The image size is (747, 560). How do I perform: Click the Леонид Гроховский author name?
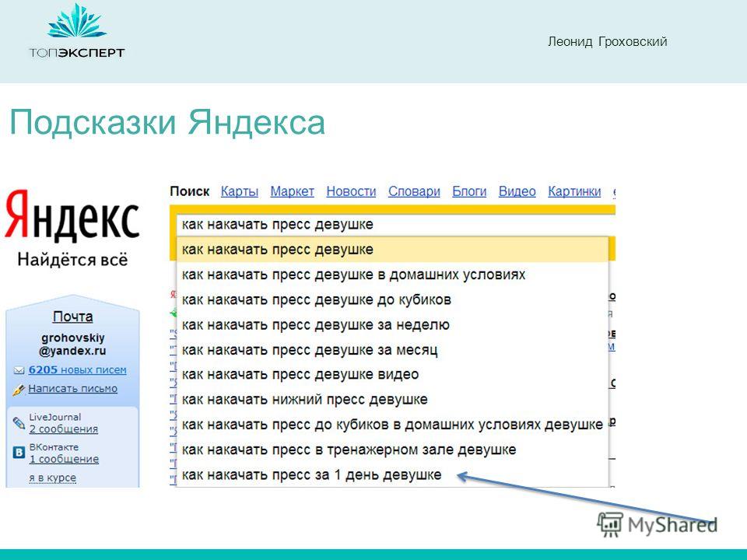[x=608, y=42]
